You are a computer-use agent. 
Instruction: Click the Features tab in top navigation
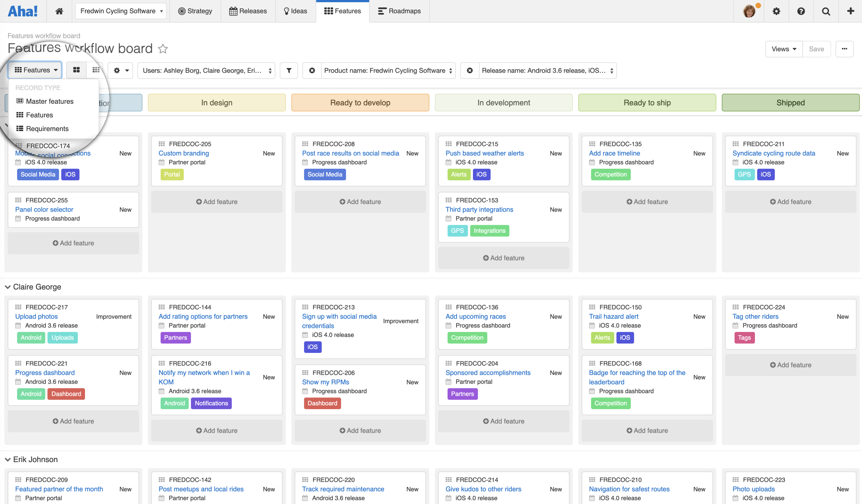coord(342,11)
